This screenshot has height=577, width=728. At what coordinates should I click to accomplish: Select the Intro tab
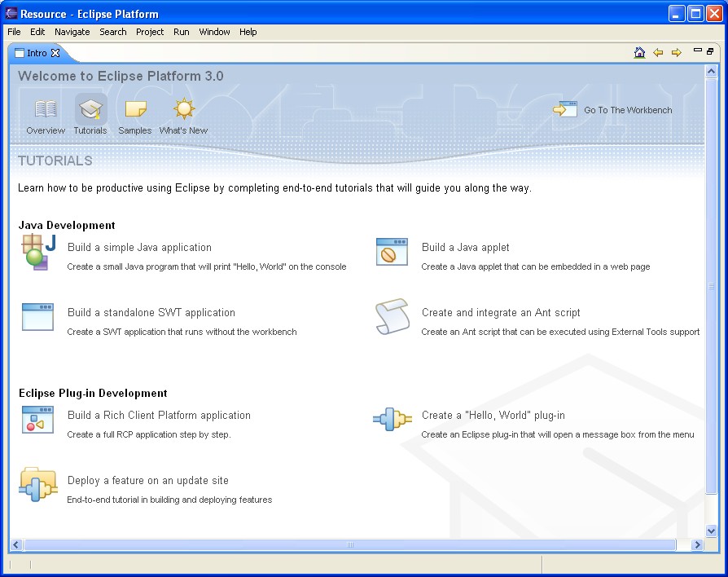[37, 53]
